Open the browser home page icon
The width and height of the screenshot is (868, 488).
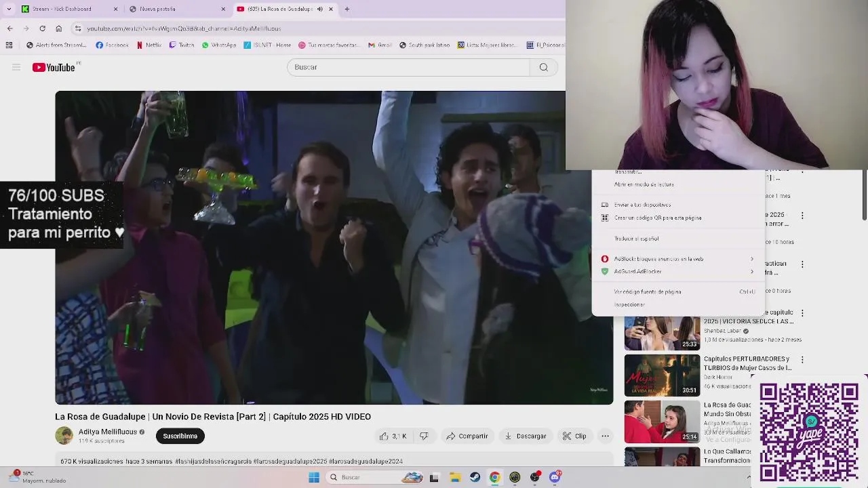[58, 28]
